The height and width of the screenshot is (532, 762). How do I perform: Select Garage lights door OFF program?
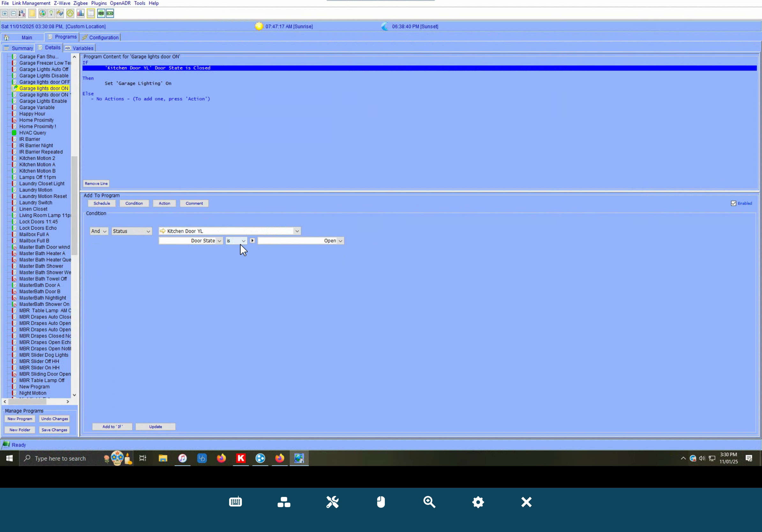point(44,82)
